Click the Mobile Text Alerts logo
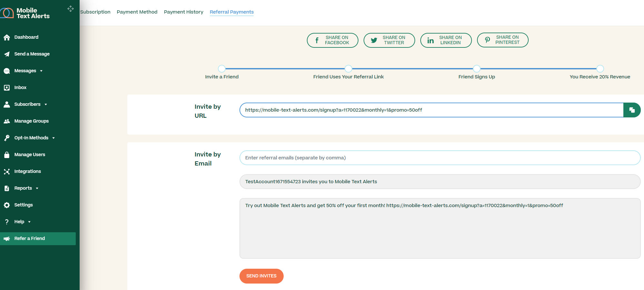This screenshot has width=644, height=290. pyautogui.click(x=25, y=13)
